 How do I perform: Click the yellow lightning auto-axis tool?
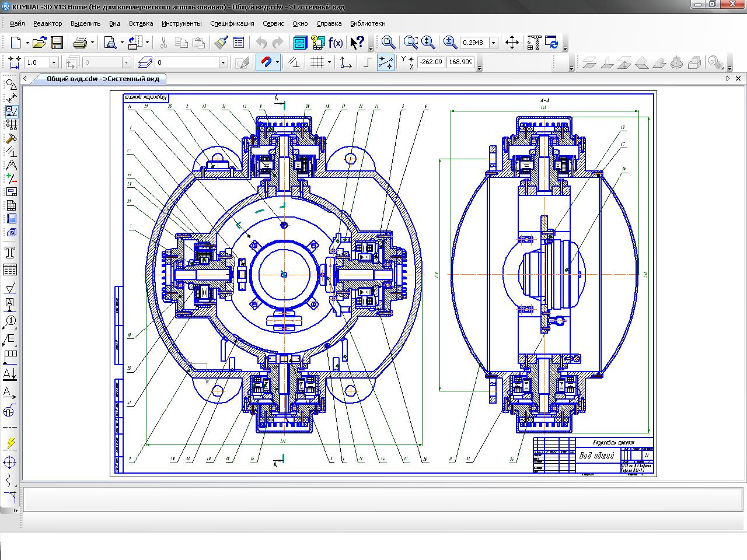(11, 443)
